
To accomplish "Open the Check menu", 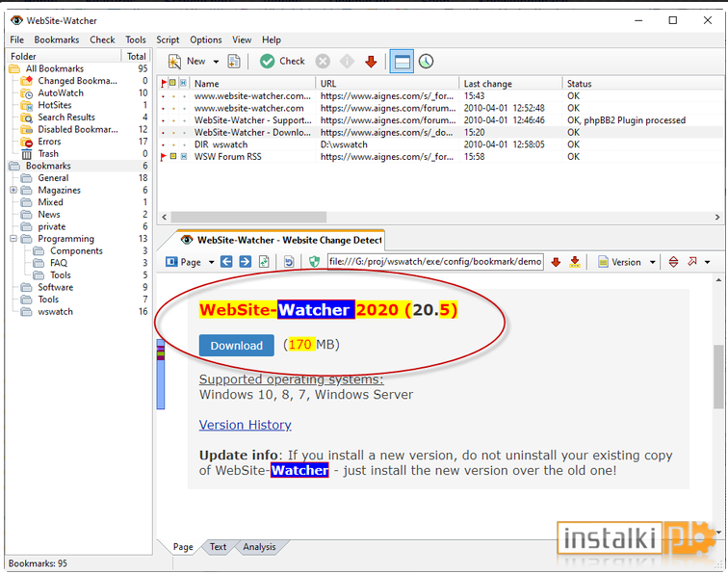I will click(102, 39).
